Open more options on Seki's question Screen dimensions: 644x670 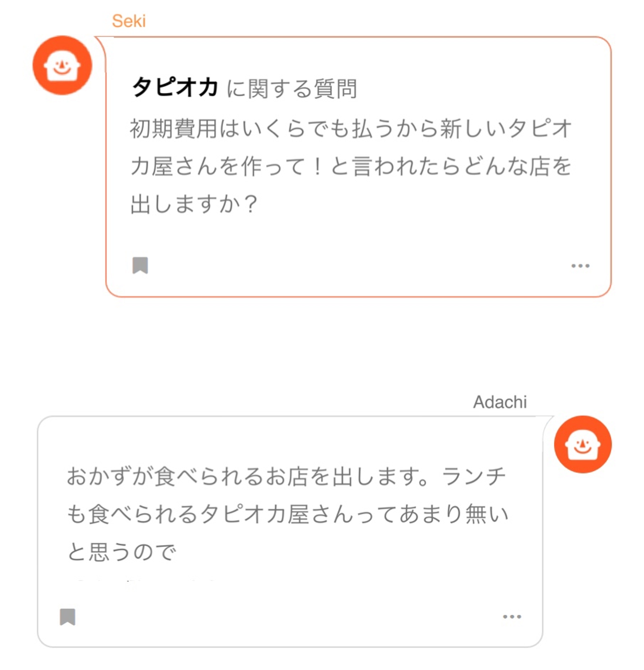click(580, 265)
